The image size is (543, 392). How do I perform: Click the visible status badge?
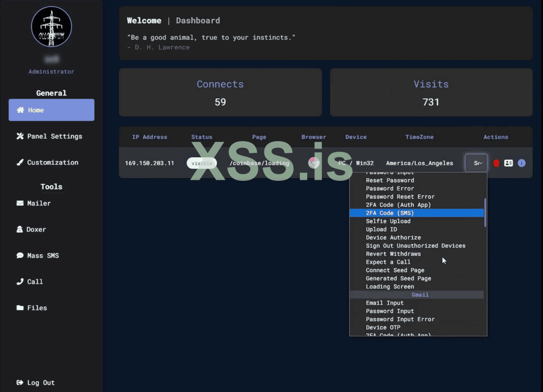(202, 163)
